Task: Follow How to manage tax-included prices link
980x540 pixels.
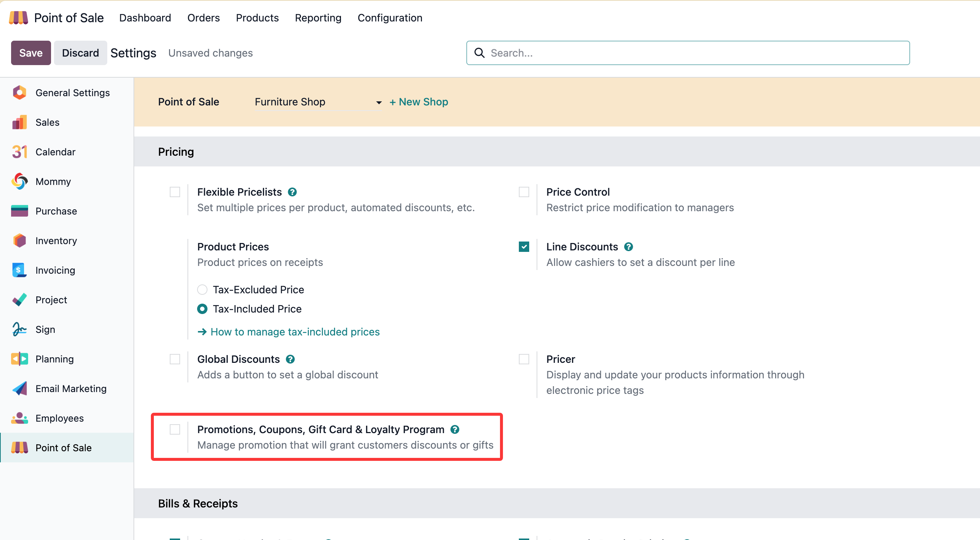Action: click(295, 332)
